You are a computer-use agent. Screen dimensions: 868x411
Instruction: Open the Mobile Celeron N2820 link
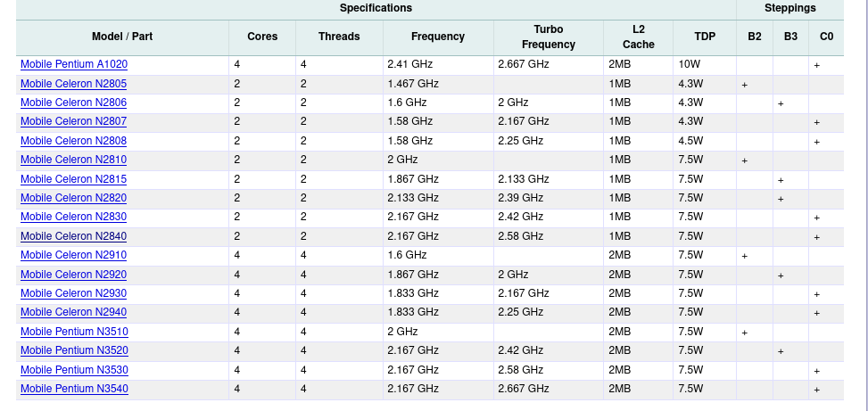[74, 198]
